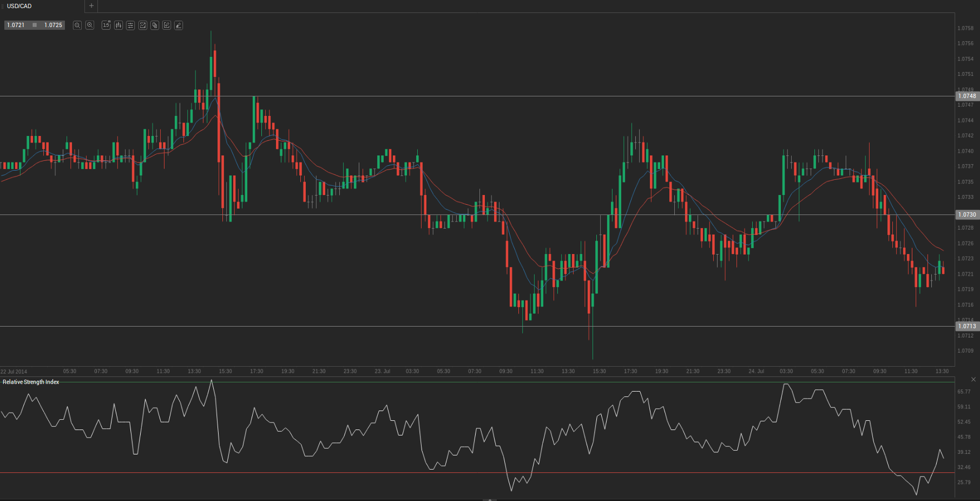
Task: Open the candlestick chart type selector
Action: click(119, 25)
